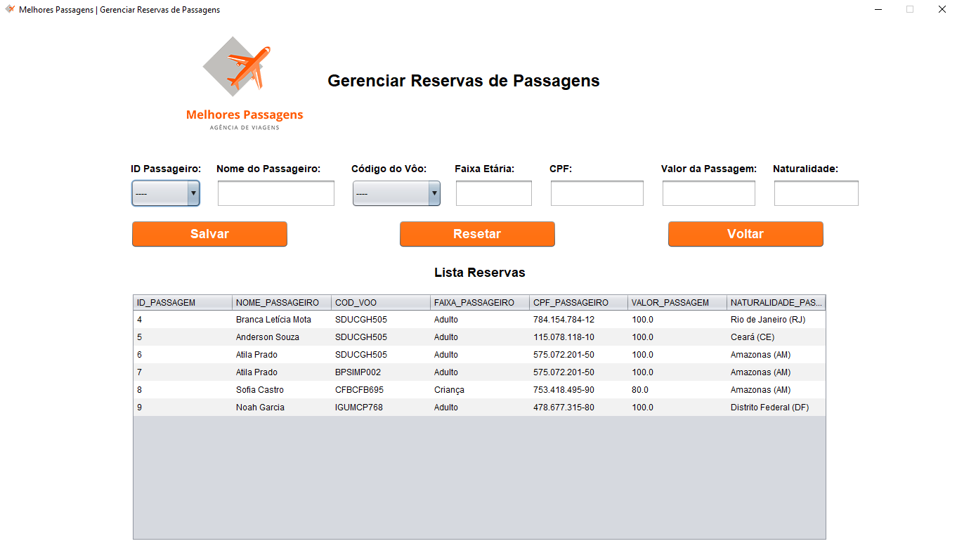The image size is (957, 560).
Task: Open the ID Passageiro dropdown
Action: [166, 193]
